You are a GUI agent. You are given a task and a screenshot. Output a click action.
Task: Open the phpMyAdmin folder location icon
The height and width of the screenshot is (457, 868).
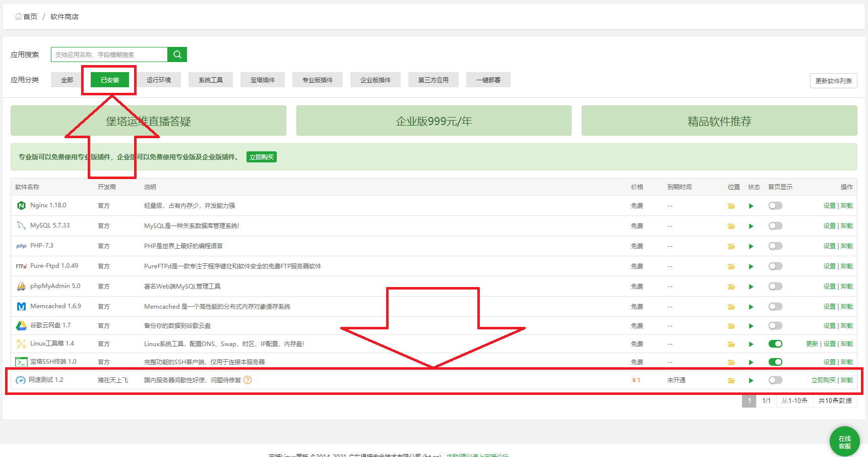731,287
